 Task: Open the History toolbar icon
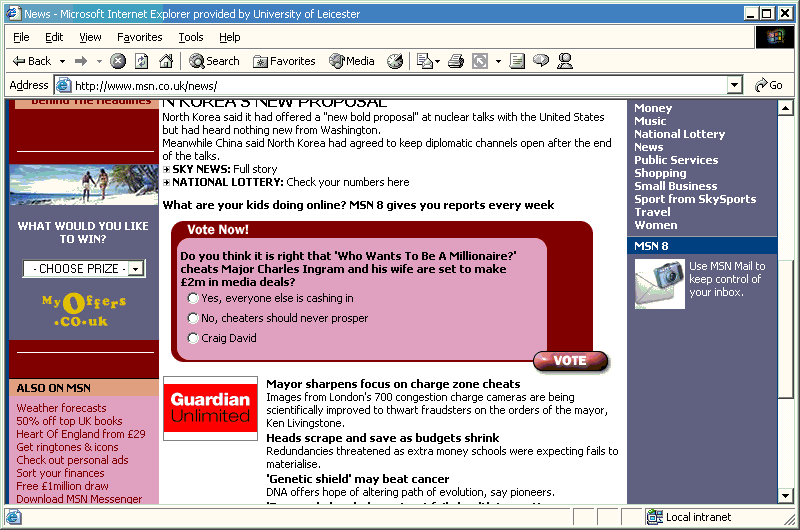click(x=395, y=61)
